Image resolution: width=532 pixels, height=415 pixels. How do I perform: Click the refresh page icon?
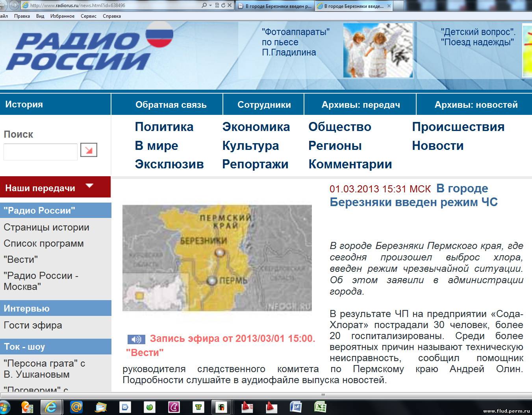[x=223, y=6]
